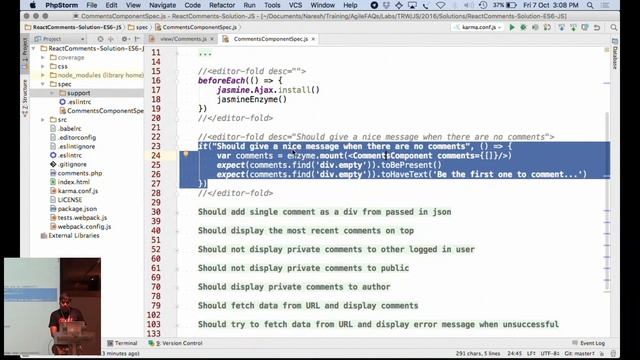The height and width of the screenshot is (360, 640).
Task: Expand folded region at line 40
Action: pyautogui.click(x=177, y=231)
